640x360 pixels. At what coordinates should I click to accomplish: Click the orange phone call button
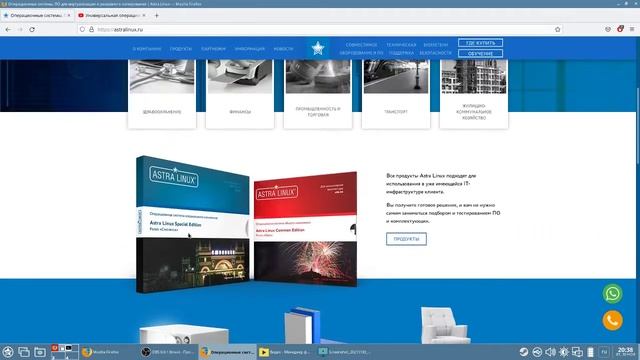tap(613, 320)
